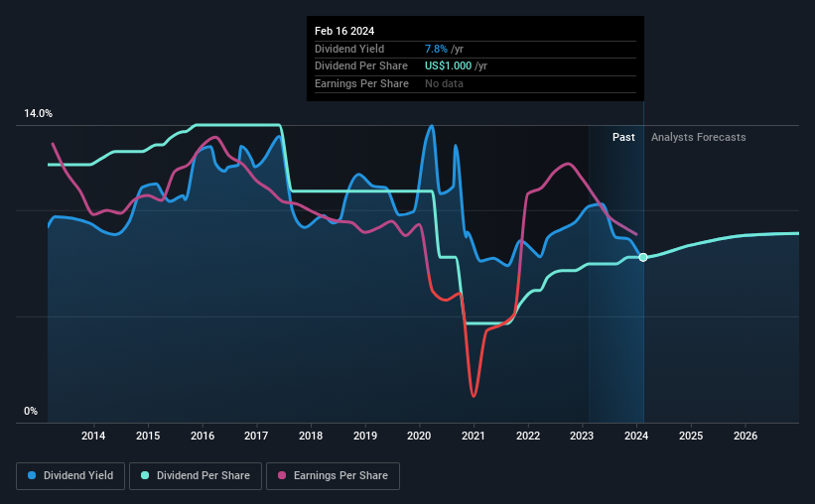
Task: Select the 2020 x-axis label
Action: 419,436
